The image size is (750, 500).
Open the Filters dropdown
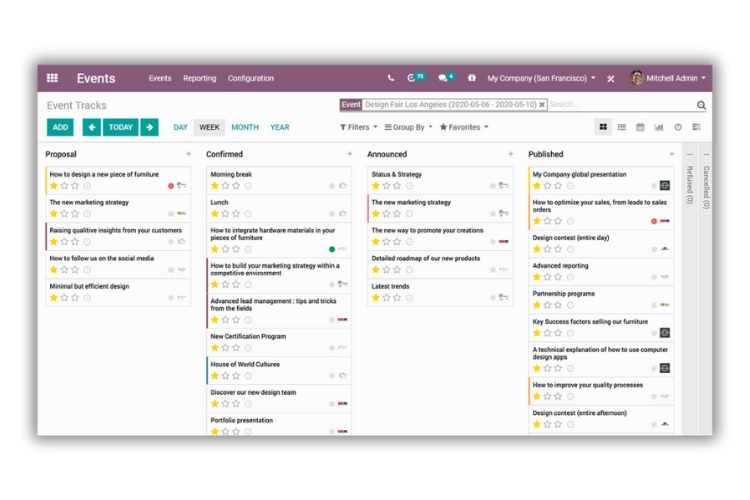[x=359, y=127]
